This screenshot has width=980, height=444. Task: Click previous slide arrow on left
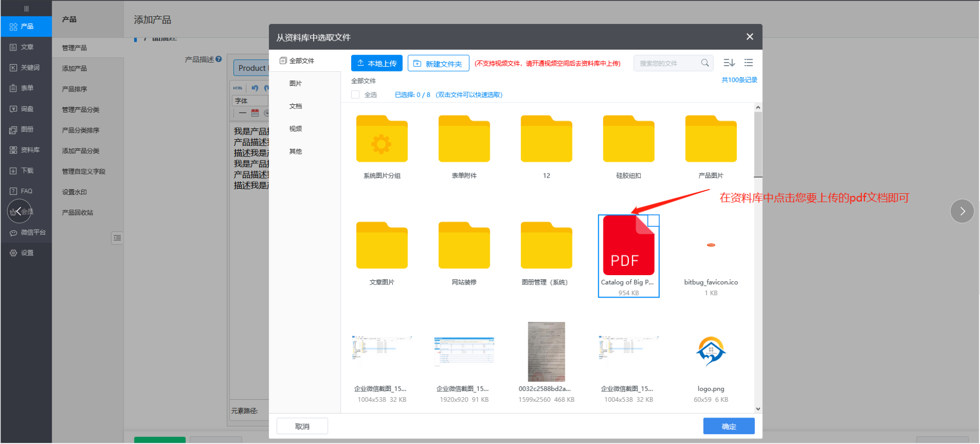[19, 211]
